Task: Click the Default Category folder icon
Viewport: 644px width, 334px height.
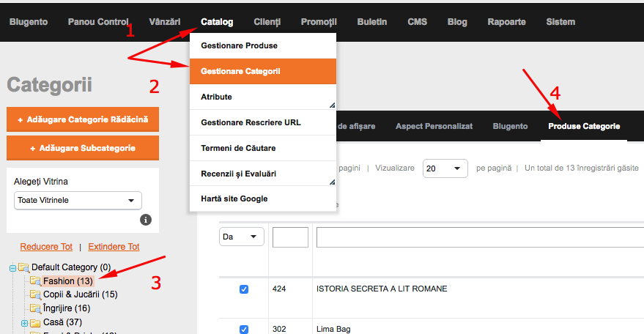Action: pyautogui.click(x=24, y=268)
